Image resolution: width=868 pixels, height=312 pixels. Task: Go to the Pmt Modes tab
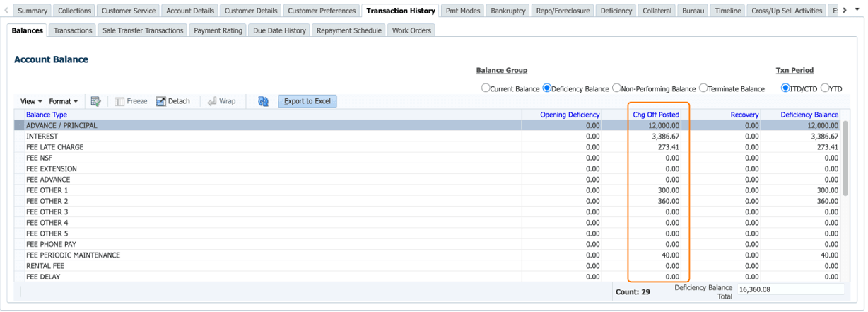pos(462,11)
